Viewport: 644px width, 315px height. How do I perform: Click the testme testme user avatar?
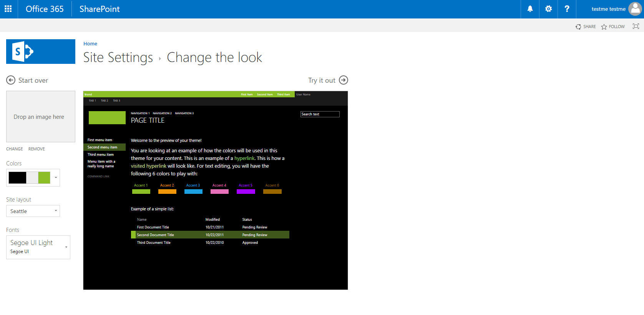coord(635,9)
